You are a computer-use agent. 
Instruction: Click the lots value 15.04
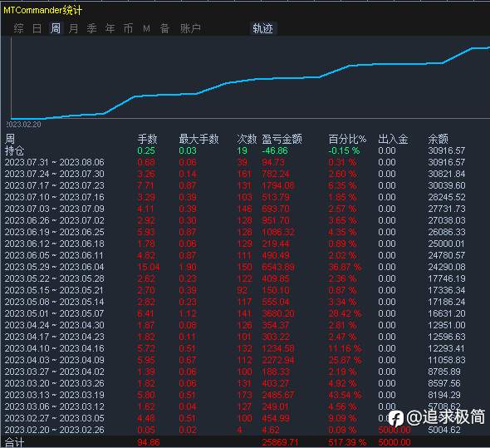click(149, 267)
